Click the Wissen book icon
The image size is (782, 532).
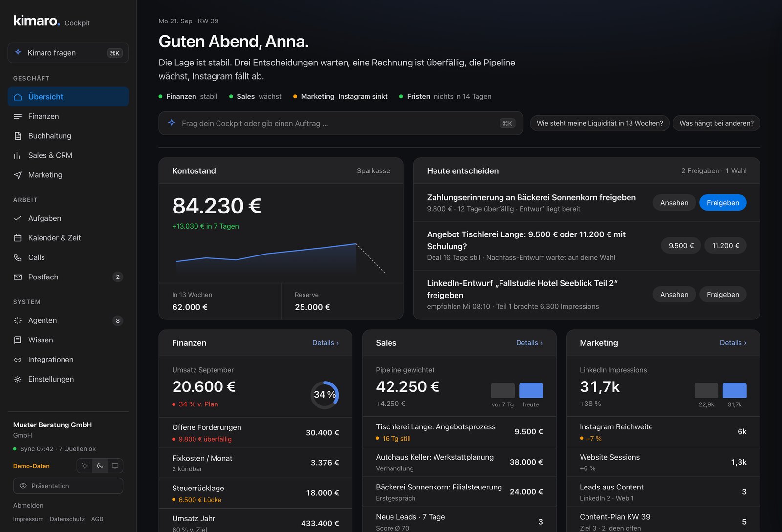tap(18, 340)
